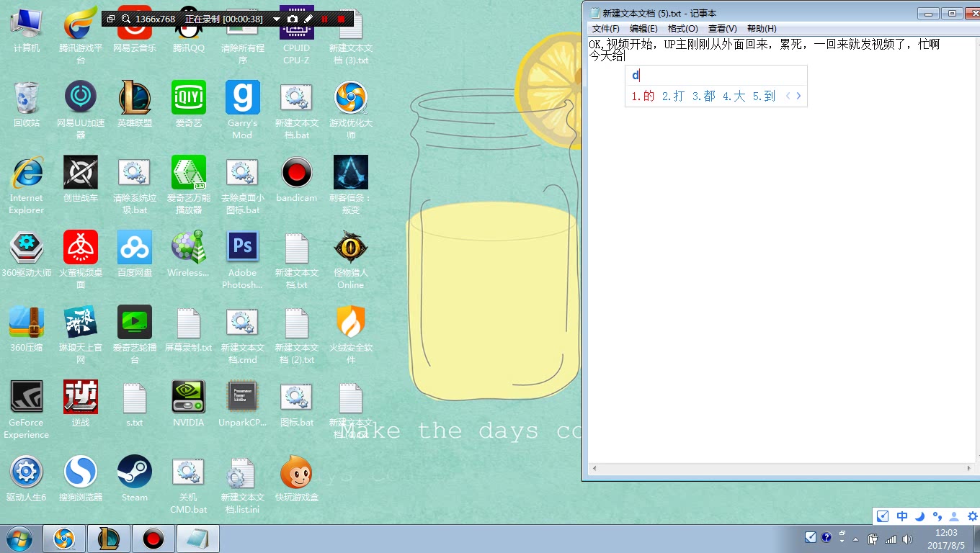Click the power plug tray icon
Image resolution: width=980 pixels, height=553 pixels.
coord(873,539)
